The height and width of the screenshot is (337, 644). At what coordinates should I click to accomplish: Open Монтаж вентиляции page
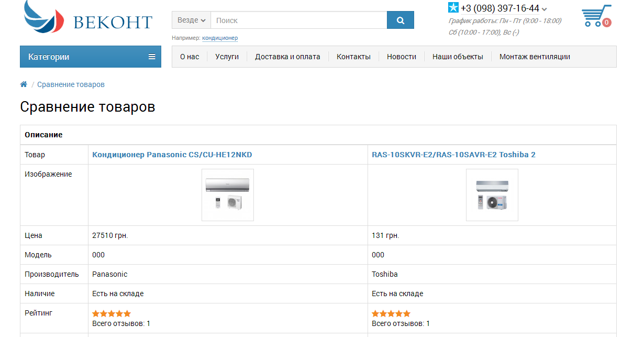pyautogui.click(x=535, y=57)
